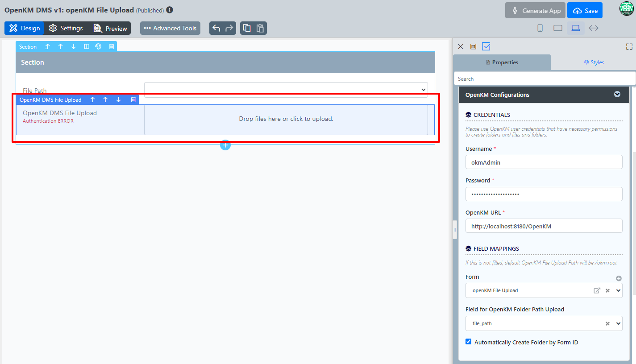
Task: Select the Properties tab
Action: pos(502,62)
